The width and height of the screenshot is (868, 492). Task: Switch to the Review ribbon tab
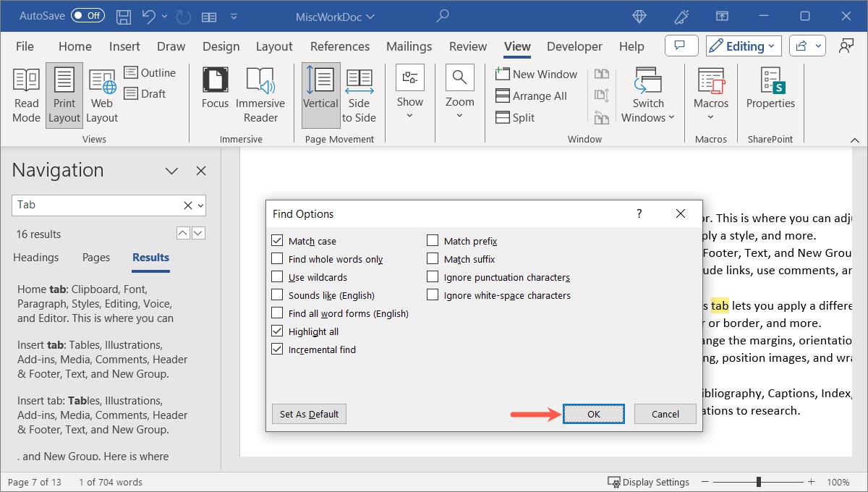click(467, 46)
